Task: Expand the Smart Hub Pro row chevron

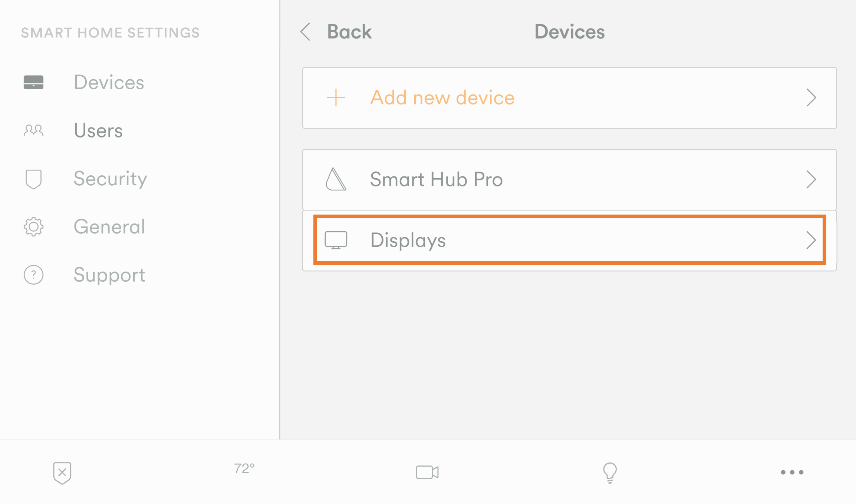Action: pos(812,179)
